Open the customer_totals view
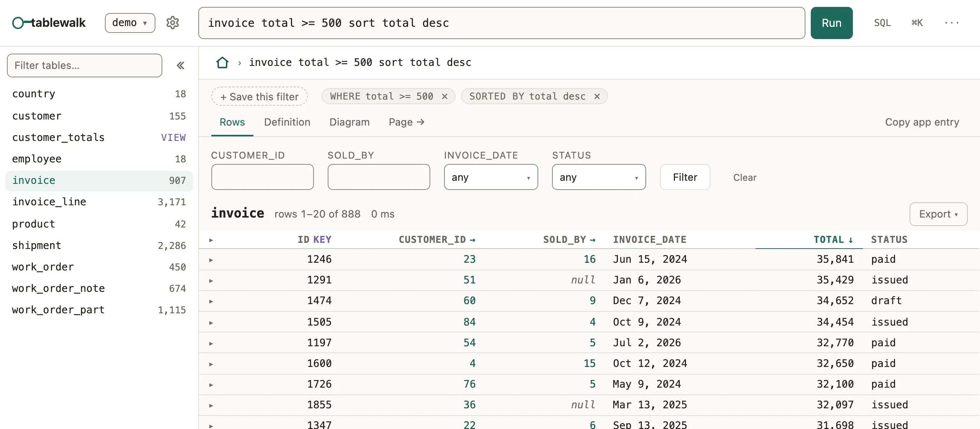Screen dimensions: 980x429 99,138
